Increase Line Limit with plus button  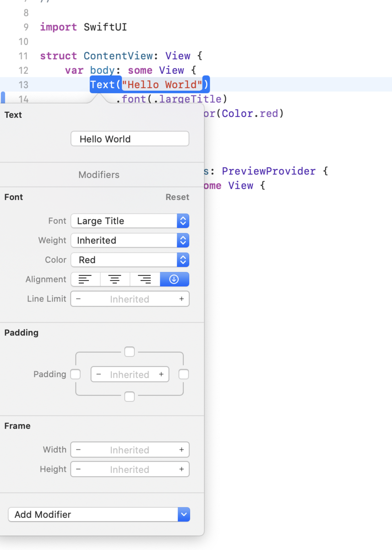(181, 299)
